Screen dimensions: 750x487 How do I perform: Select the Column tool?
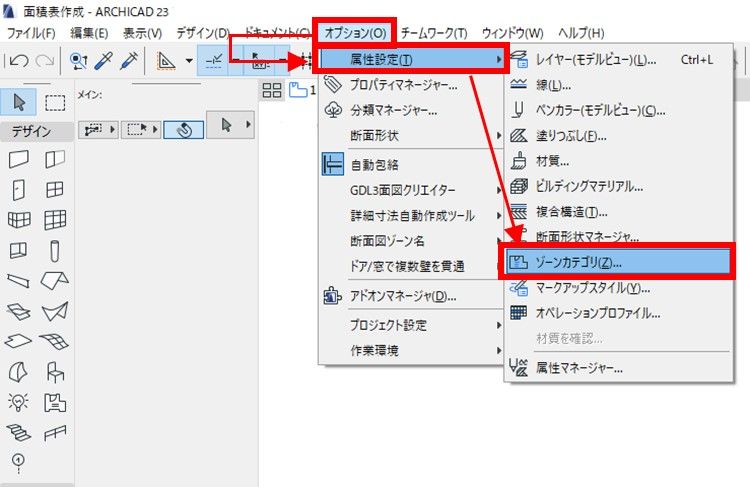[55, 251]
